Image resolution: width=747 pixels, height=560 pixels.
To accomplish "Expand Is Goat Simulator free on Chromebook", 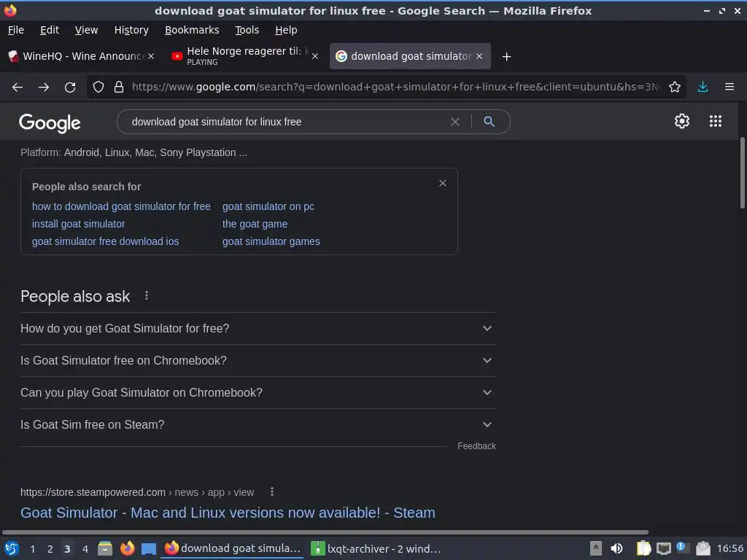I will click(258, 360).
